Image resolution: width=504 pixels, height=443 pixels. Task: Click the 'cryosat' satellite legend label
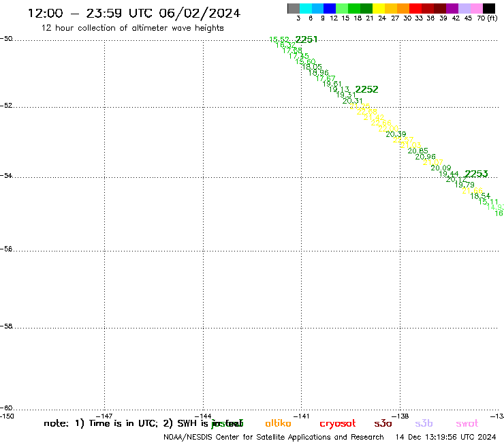[338, 424]
